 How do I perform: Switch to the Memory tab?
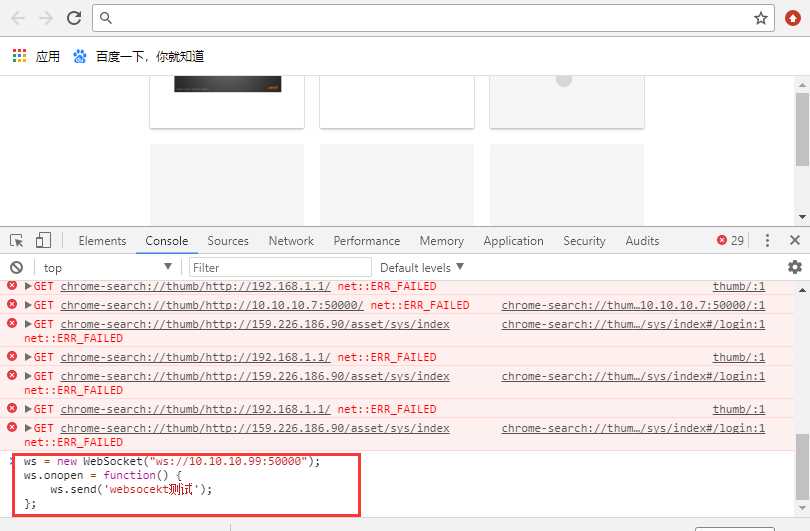click(x=442, y=241)
